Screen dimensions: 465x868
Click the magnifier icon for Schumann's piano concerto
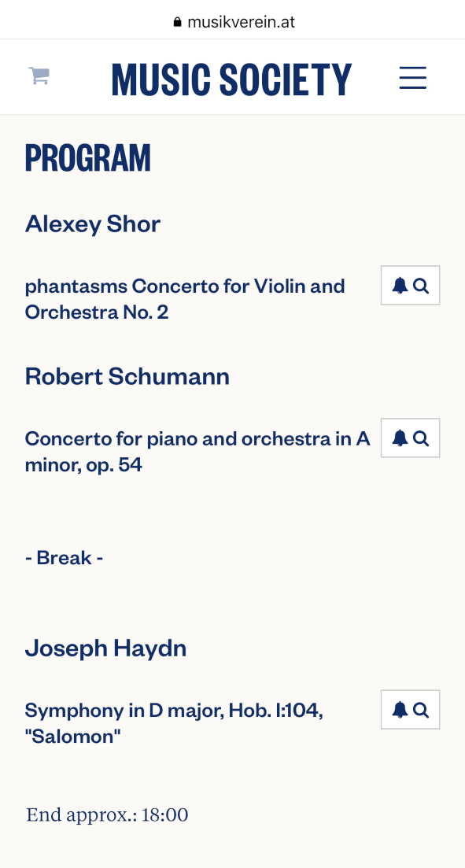pos(421,438)
